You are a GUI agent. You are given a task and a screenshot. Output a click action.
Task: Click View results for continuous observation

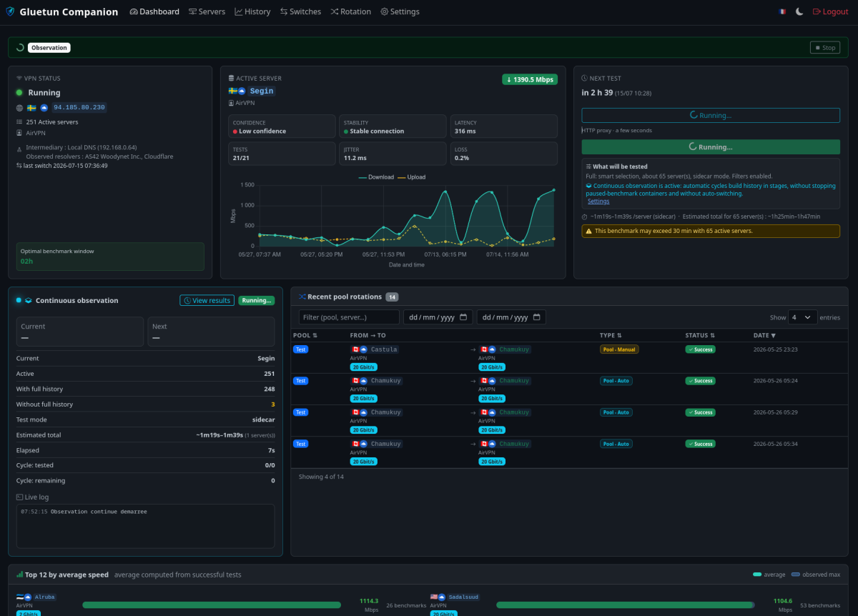pos(207,301)
